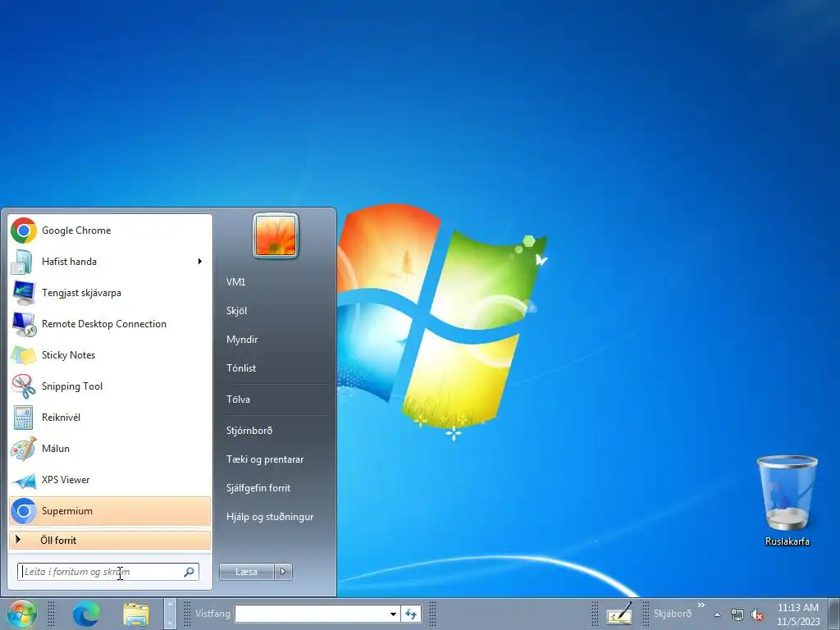Expand Öll forrit all programs
This screenshot has width=840, height=630.
point(110,540)
